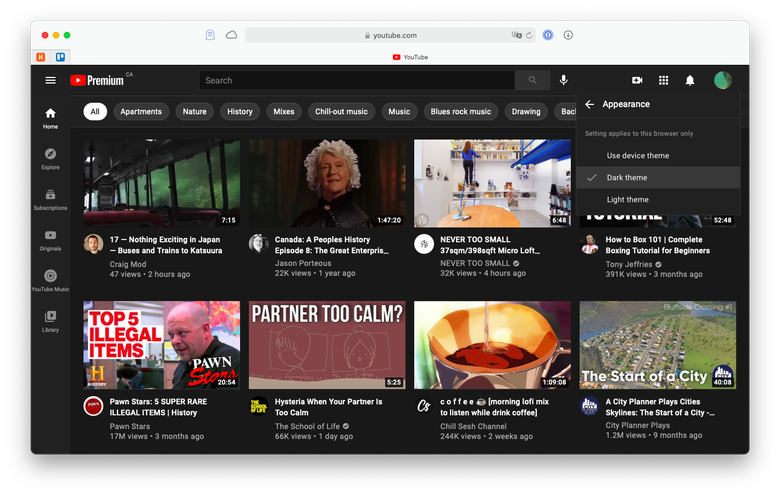
Task: Select the Apartments filter chip
Action: coord(141,111)
